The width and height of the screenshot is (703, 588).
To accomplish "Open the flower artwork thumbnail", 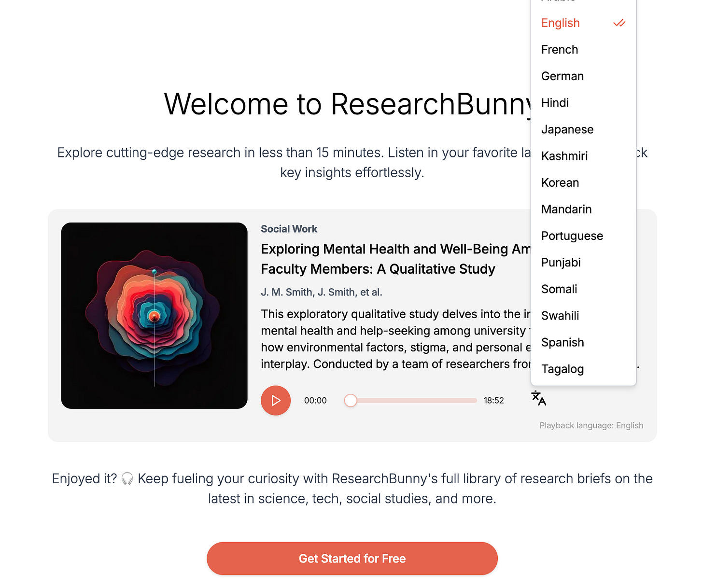I will (155, 316).
